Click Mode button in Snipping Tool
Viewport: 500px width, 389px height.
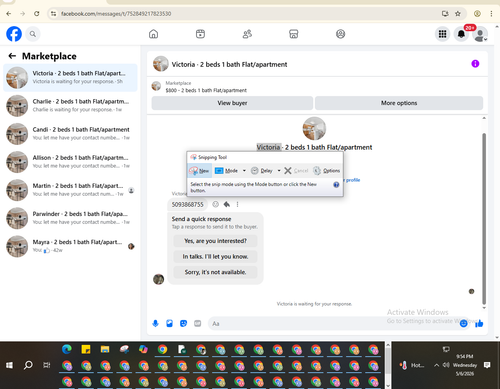[x=227, y=171]
